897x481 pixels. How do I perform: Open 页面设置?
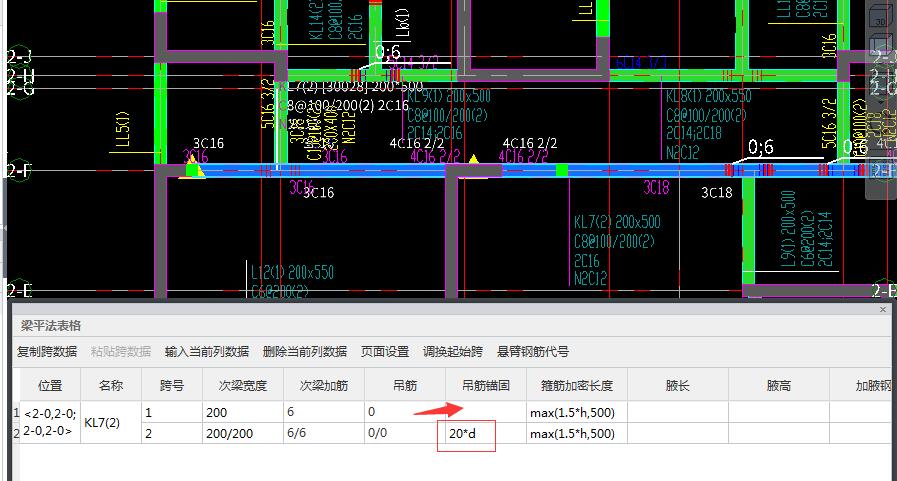point(385,351)
